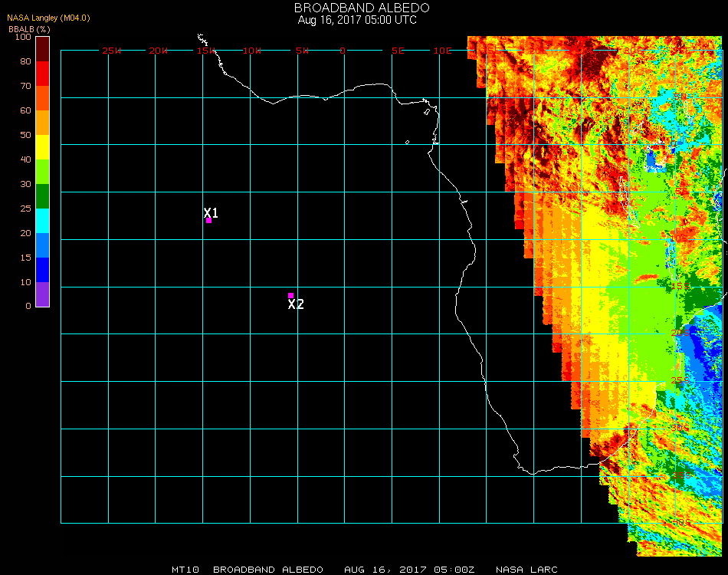The image size is (728, 575).
Task: Click the colorbar value '80'
Action: 25,61
